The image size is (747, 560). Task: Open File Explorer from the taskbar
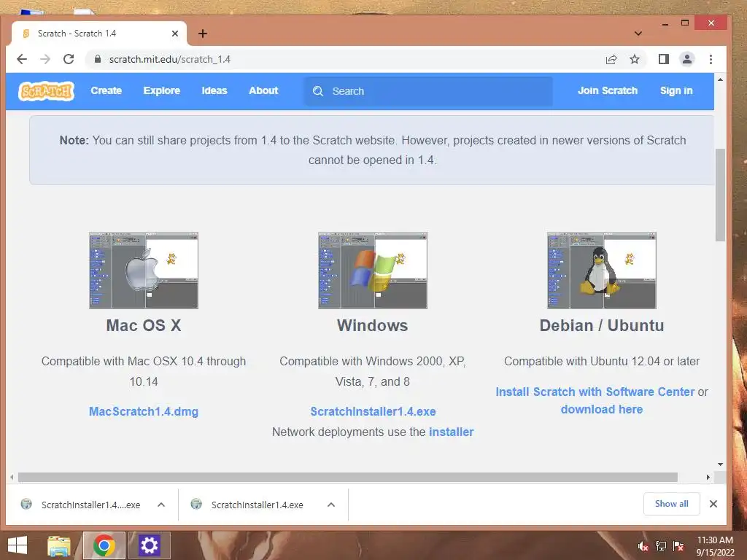[59, 545]
